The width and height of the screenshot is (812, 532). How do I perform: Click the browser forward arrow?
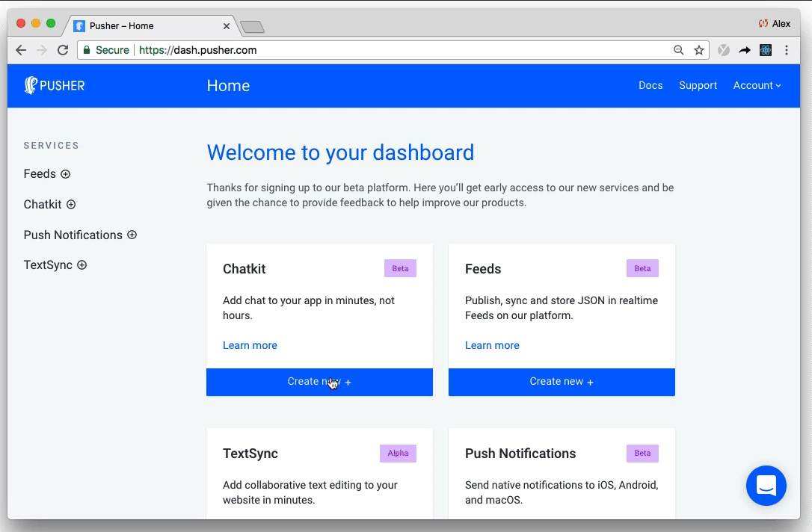tap(42, 50)
